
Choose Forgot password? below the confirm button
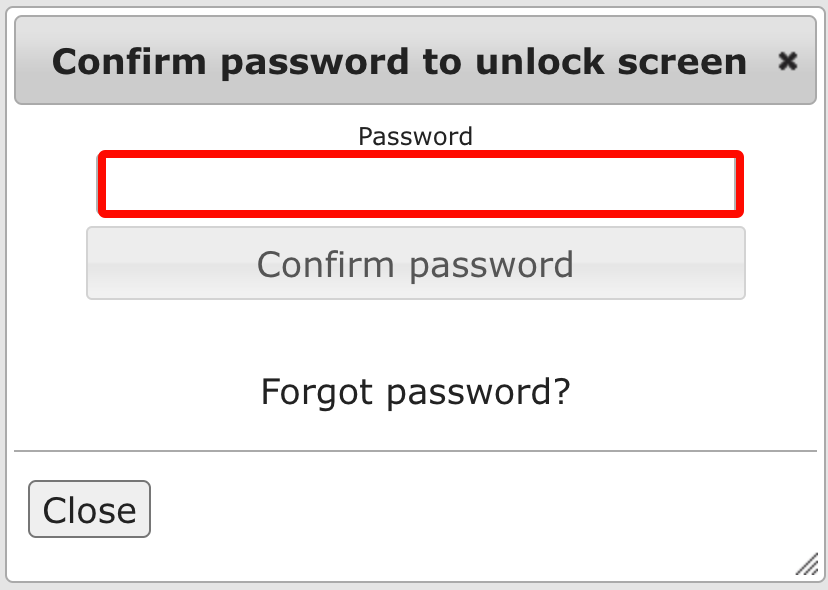pyautogui.click(x=415, y=391)
